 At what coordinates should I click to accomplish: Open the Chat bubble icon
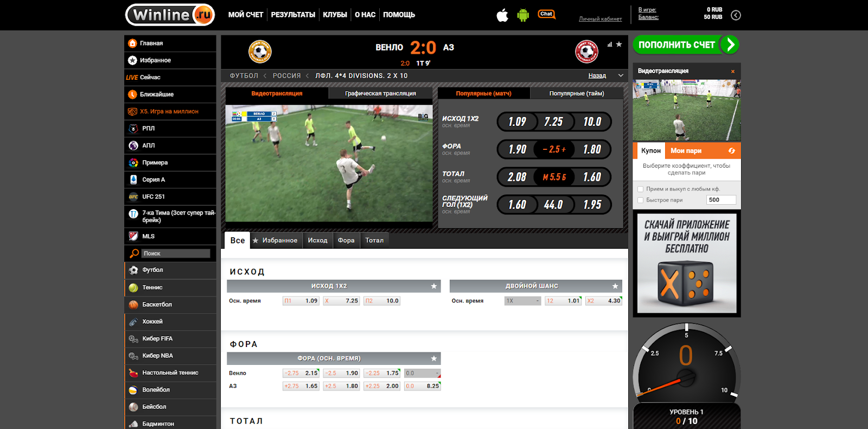pyautogui.click(x=547, y=14)
